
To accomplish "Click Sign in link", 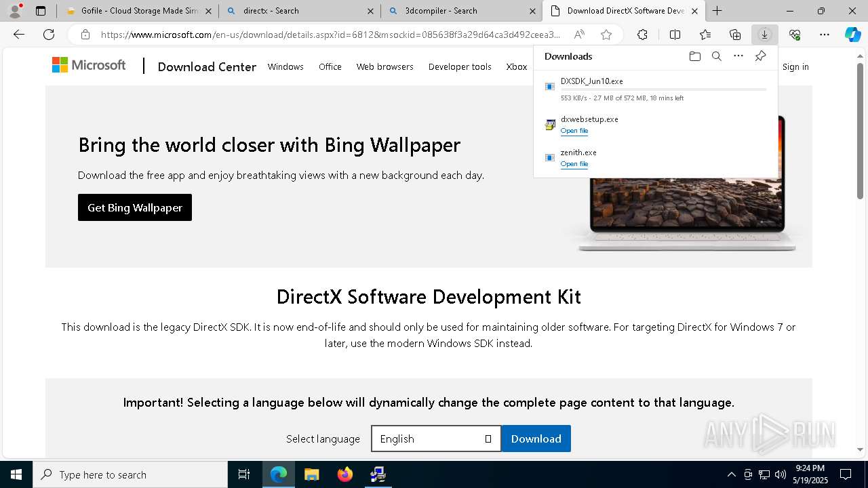I will tap(795, 66).
